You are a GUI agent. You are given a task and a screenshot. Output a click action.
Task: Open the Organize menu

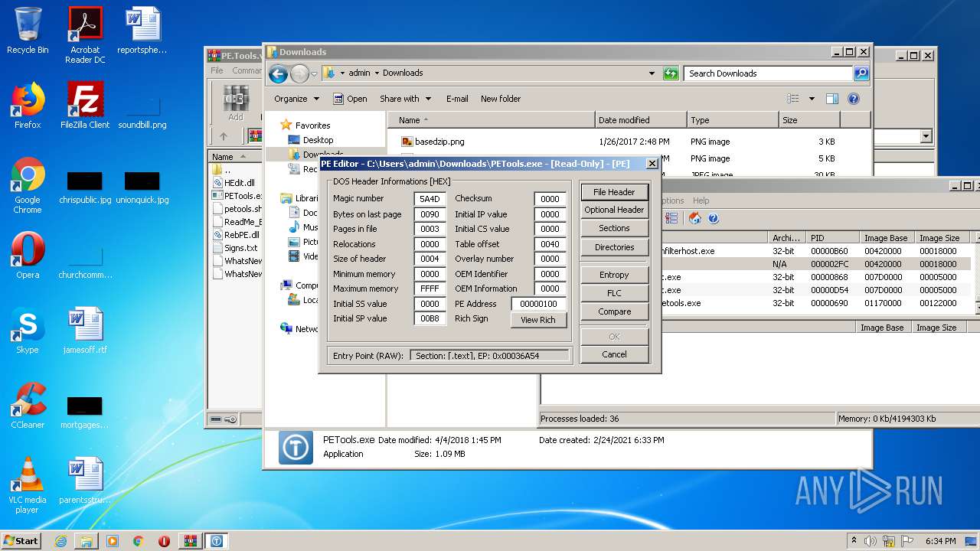pos(296,99)
